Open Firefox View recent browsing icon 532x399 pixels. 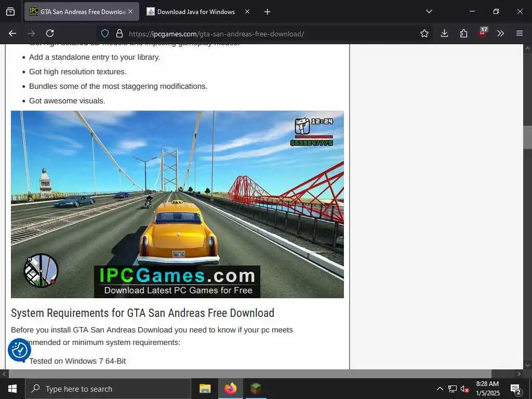[x=10, y=11]
